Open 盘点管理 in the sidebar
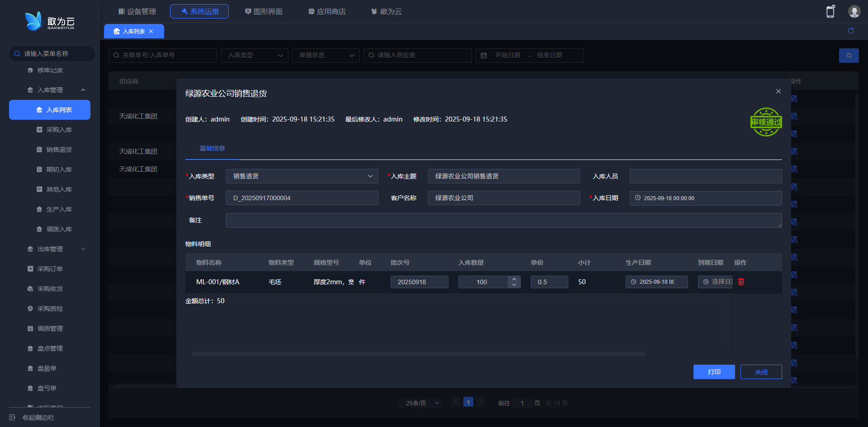This screenshot has width=868, height=427. coord(50,348)
